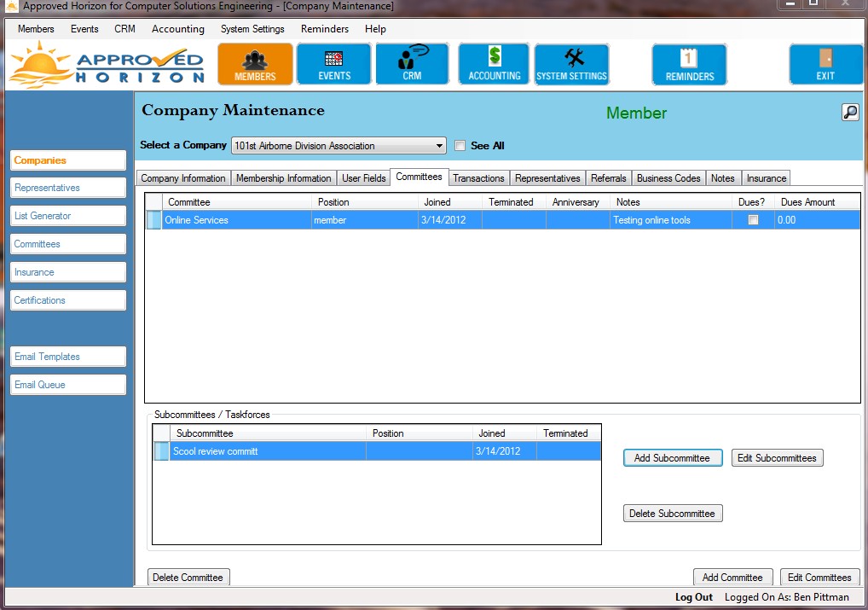Switch to Representatives tab
Screen dimensions: 868x610
(547, 177)
